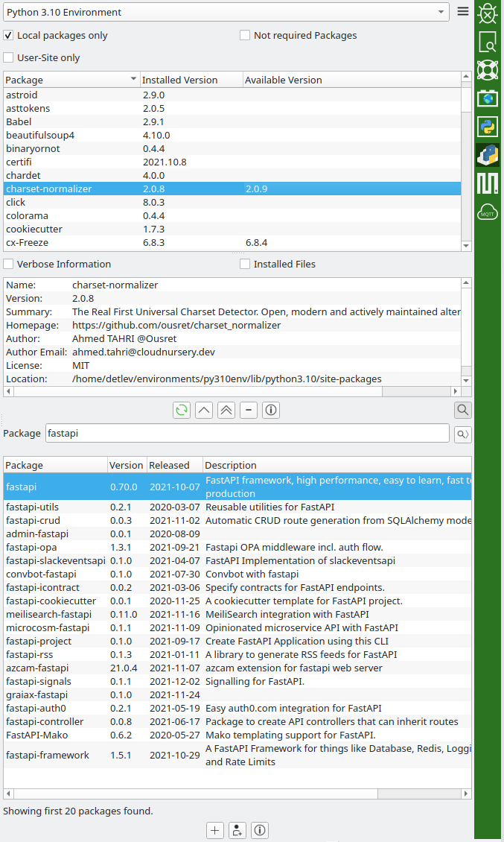Enable the User-Site only checkbox
504x842 pixels.
coord(8,58)
